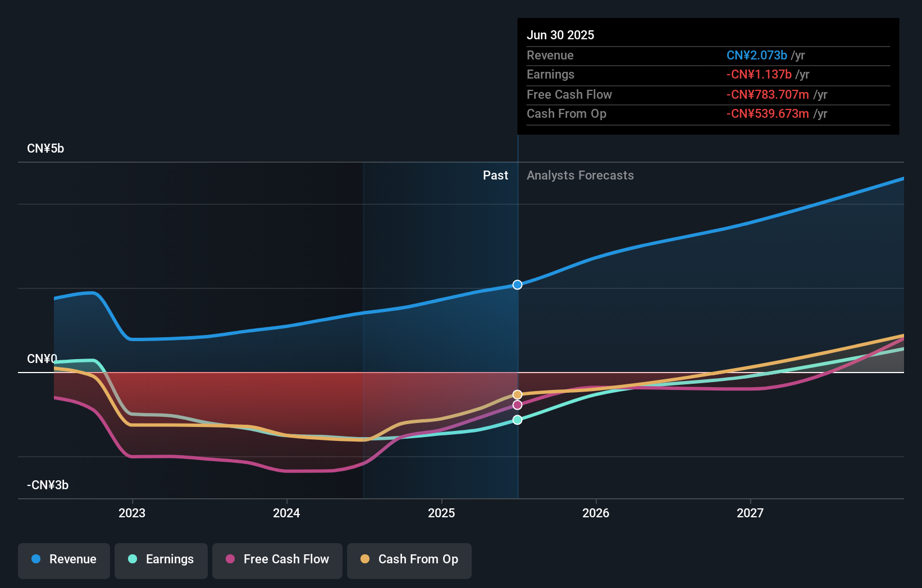Click the Revenue value CN¥2.073b in tooltip
Image resolution: width=922 pixels, height=588 pixels.
pos(757,55)
